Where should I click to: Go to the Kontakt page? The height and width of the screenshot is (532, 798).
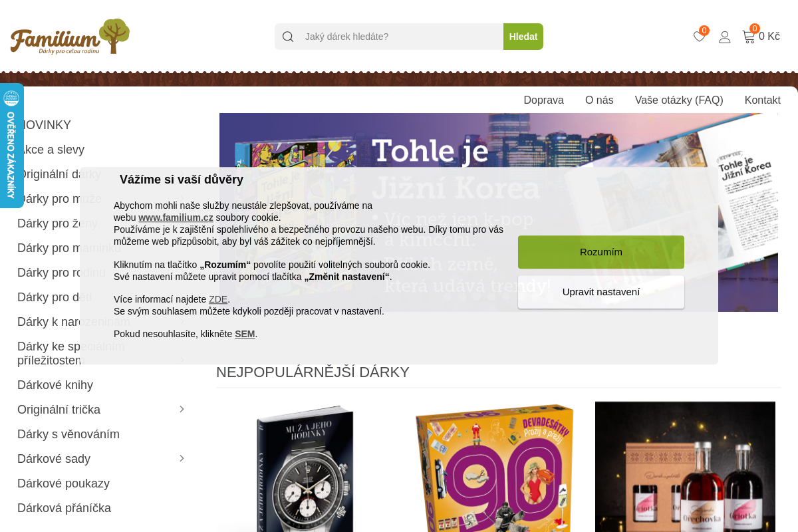pos(763,100)
